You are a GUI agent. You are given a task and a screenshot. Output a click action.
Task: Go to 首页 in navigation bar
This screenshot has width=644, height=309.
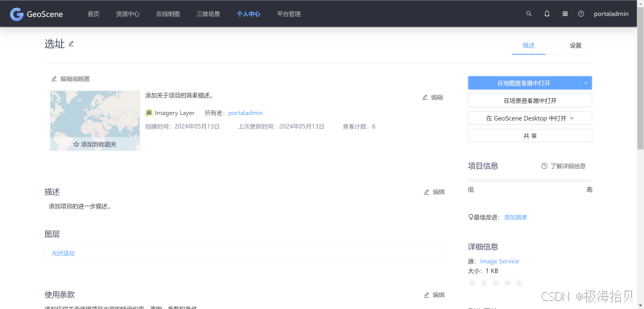[93, 14]
